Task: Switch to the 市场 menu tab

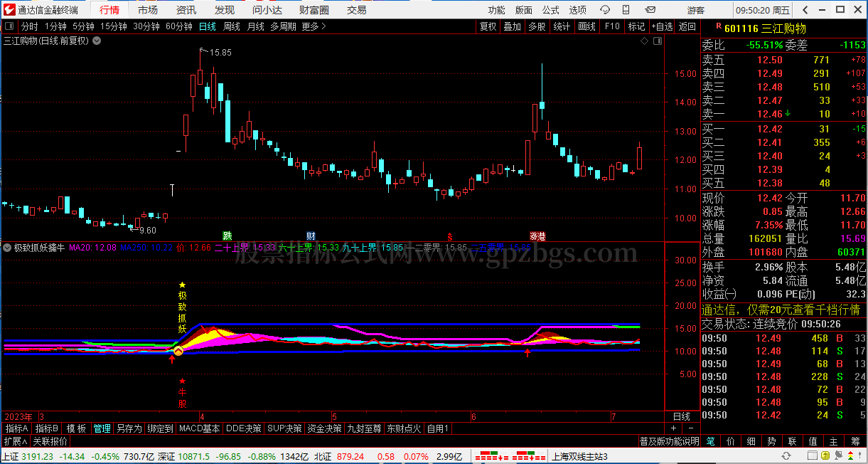Action: coord(148,10)
